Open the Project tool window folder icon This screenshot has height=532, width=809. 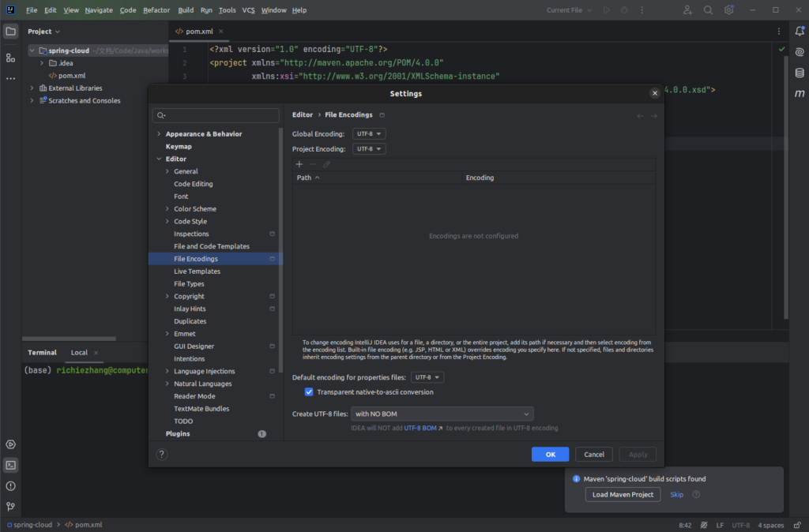click(10, 32)
